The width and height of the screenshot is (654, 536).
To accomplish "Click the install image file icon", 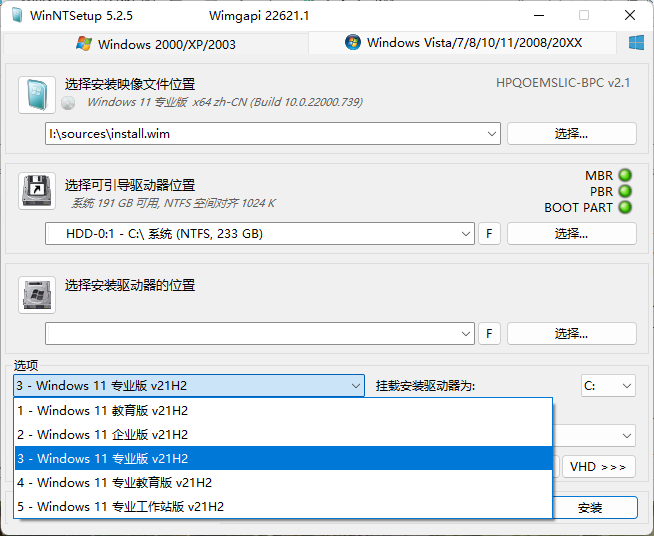I will [37, 95].
